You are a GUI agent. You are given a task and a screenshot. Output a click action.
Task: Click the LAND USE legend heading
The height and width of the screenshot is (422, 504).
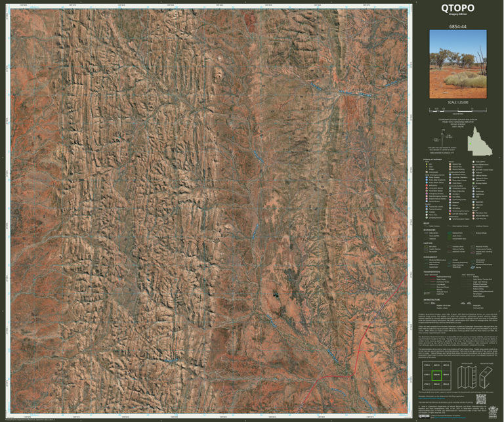428,243
